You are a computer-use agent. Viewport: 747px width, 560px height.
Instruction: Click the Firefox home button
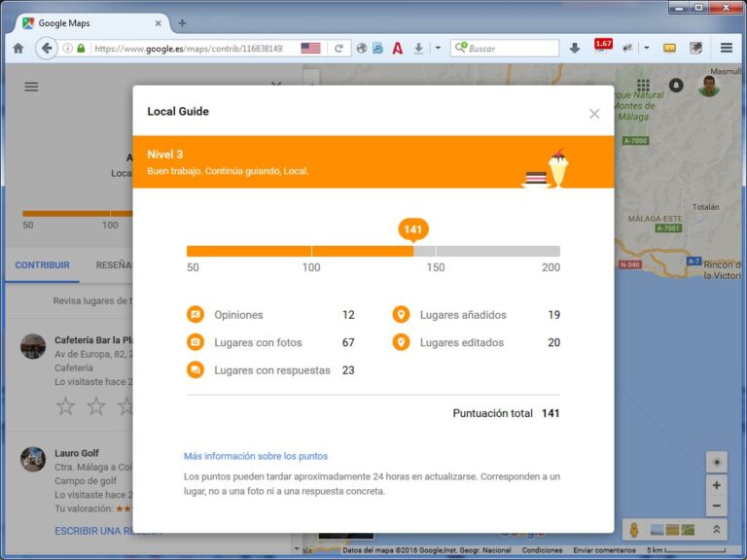(x=18, y=48)
